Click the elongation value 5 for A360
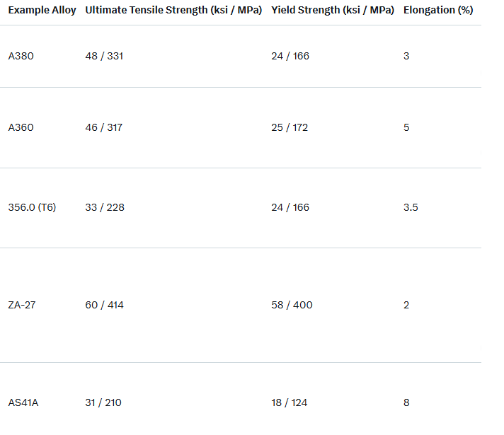This screenshot has width=504, height=435. pyautogui.click(x=406, y=127)
